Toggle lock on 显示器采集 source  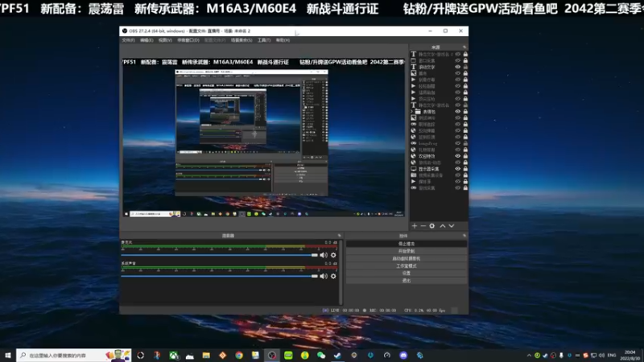pos(465,169)
